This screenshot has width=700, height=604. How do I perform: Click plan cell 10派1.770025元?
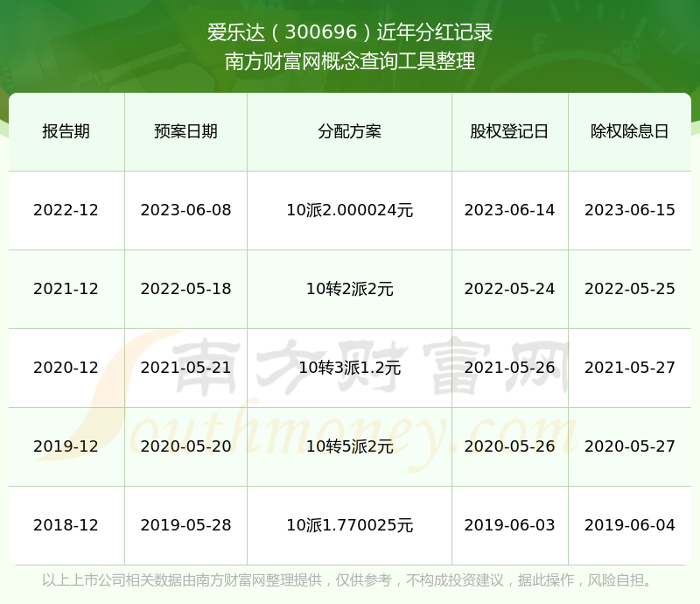pyautogui.click(x=349, y=525)
